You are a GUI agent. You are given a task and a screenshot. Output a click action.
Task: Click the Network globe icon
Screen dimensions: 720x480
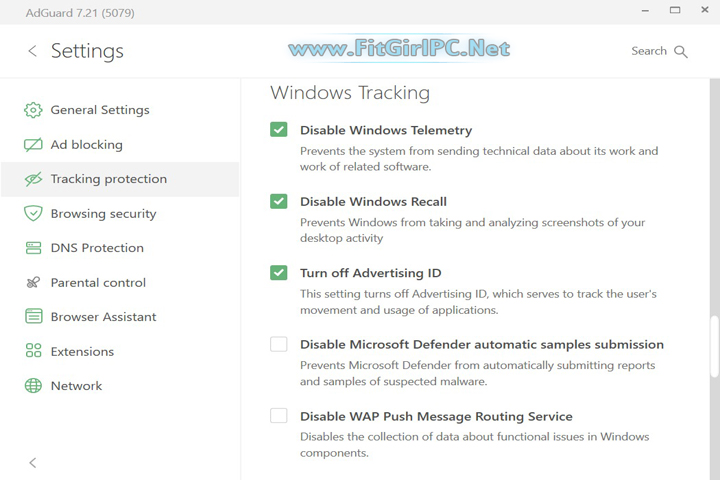pyautogui.click(x=33, y=386)
